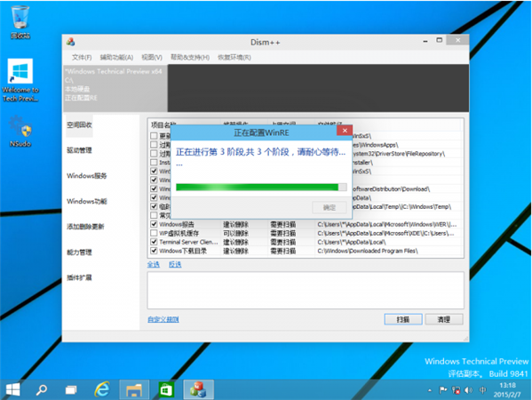
Task: Click the 反选 invert-selection link
Action: coord(175,264)
